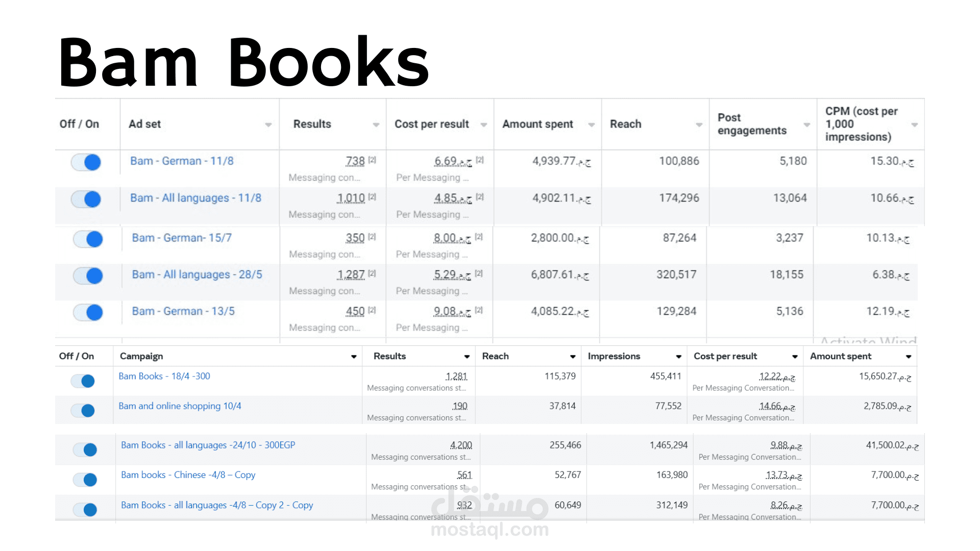Open campaign Bam Books - 18/4 -300
Viewport: 980px width, 551px height.
(164, 376)
